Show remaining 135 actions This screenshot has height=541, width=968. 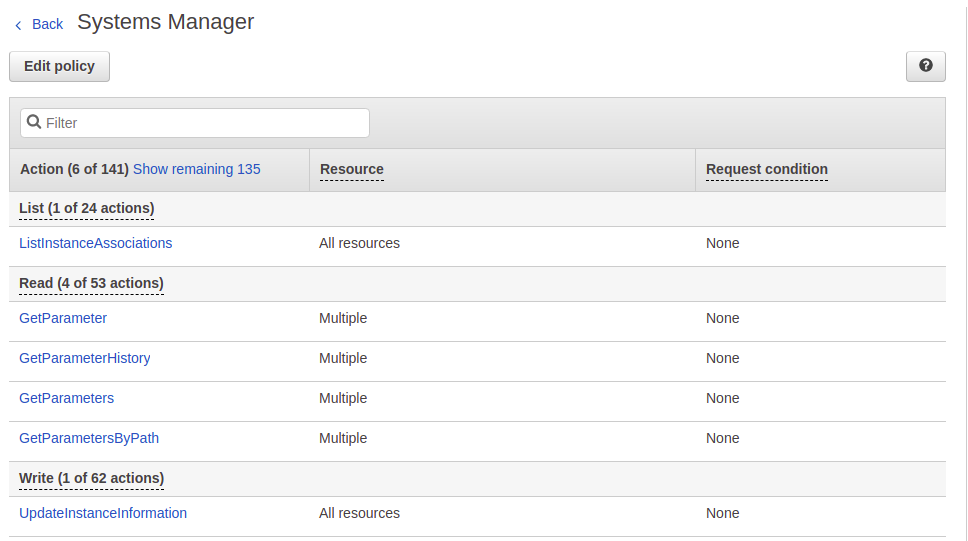[x=196, y=169]
